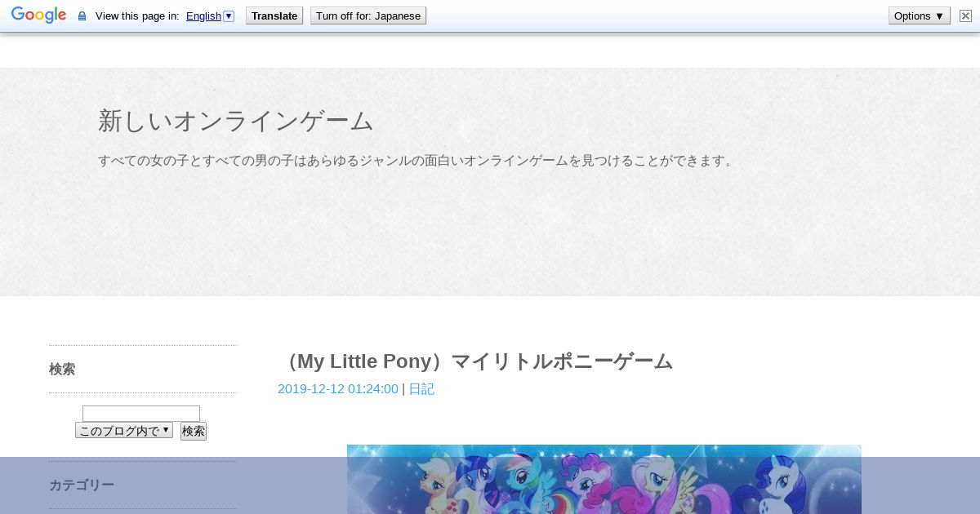This screenshot has height=514, width=980.
Task: Open the English language dropdown
Action: point(210,16)
